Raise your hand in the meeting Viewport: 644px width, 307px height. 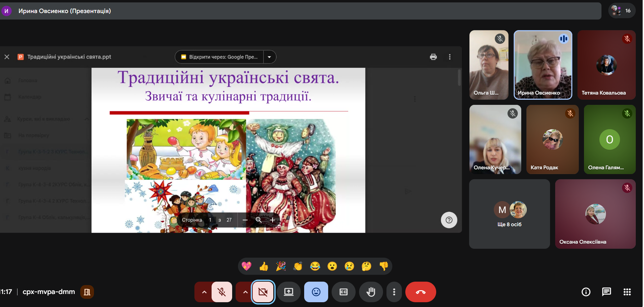click(371, 292)
